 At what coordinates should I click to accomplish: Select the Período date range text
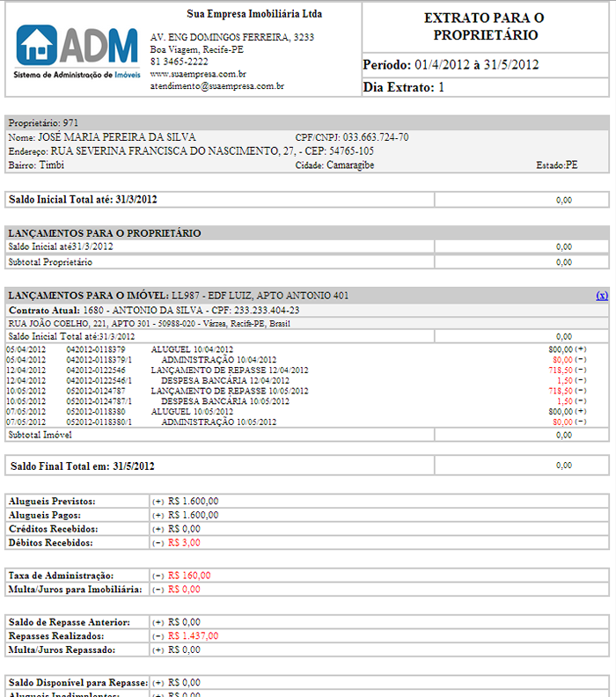(451, 65)
